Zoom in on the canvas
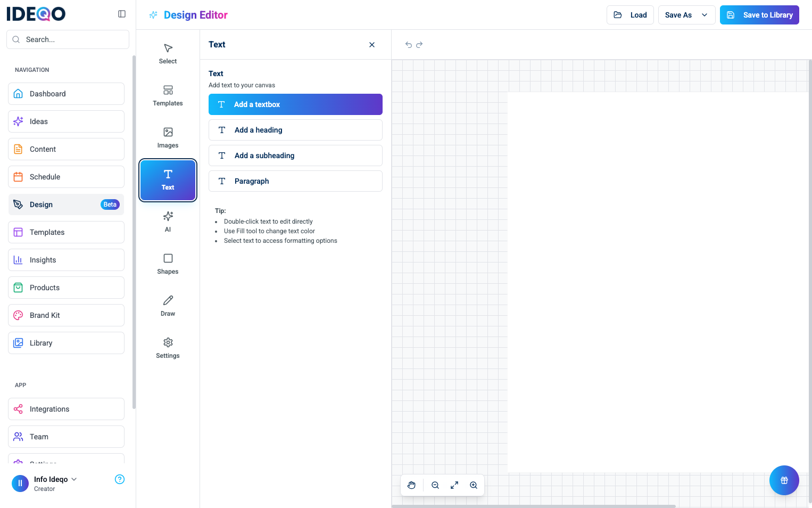This screenshot has height=508, width=812. [x=474, y=485]
